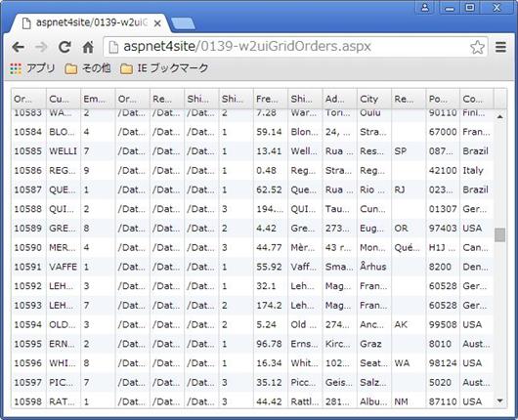Open a new tab
The image size is (518, 420).
click(x=184, y=23)
